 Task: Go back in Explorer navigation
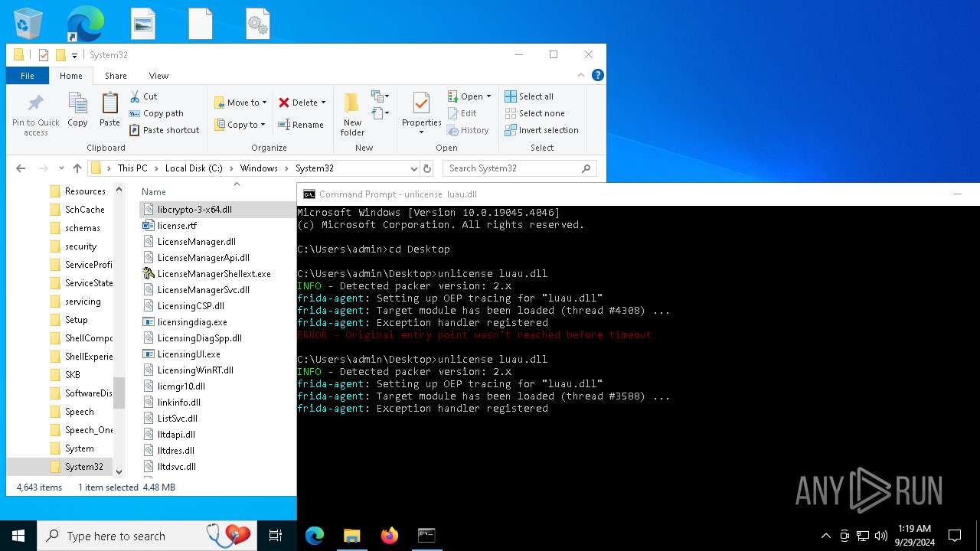coord(21,168)
